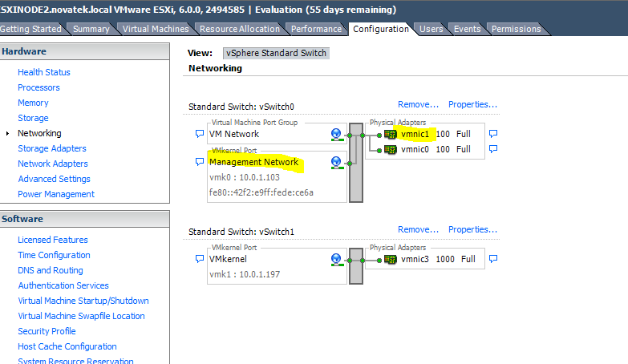This screenshot has height=364, width=628.
Task: Open Memory in Hardware list
Action: pos(33,103)
